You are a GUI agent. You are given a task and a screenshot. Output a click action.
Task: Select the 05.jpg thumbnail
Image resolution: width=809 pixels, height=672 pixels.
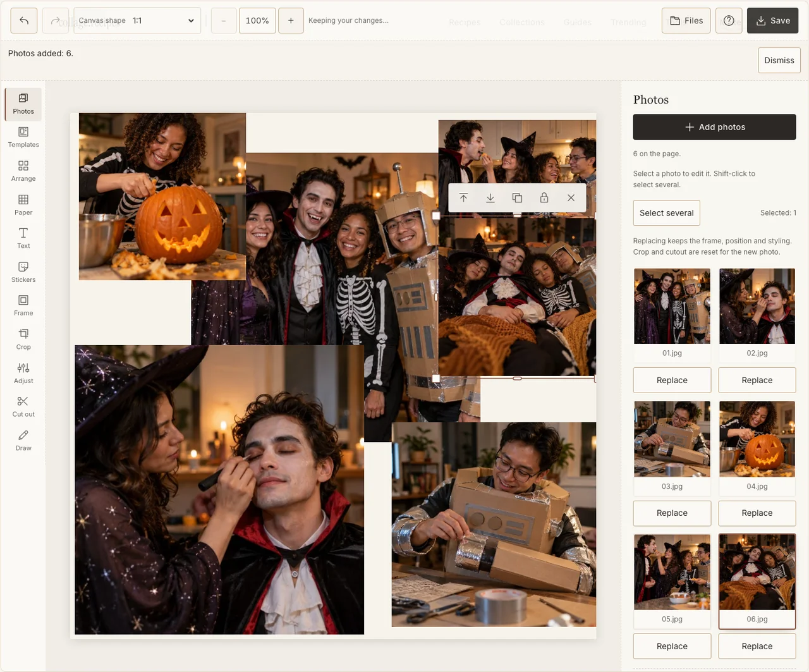click(x=672, y=572)
